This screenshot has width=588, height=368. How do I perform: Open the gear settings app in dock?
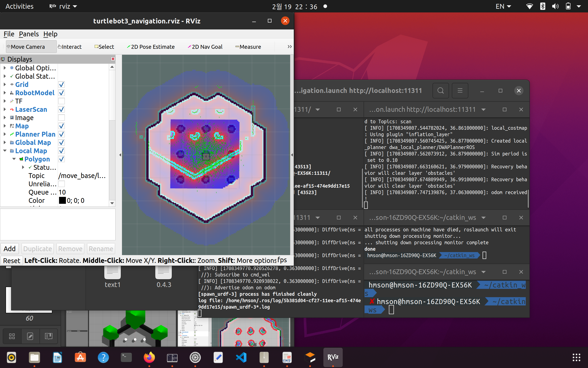(x=195, y=357)
